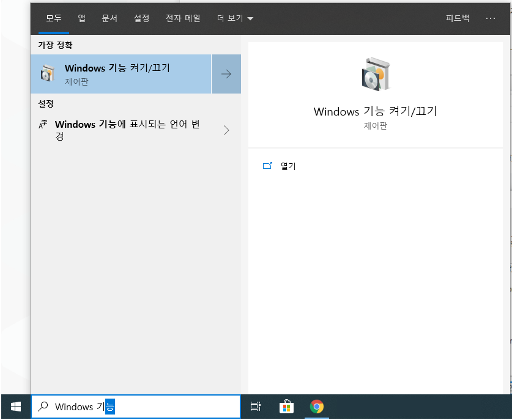This screenshot has height=420, width=512.
Task: Click the search magnifier icon
Action: (43, 407)
